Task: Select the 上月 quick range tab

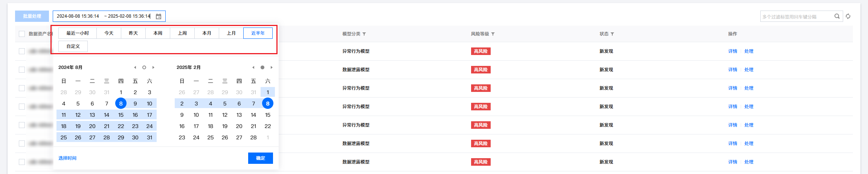Action: click(x=231, y=33)
